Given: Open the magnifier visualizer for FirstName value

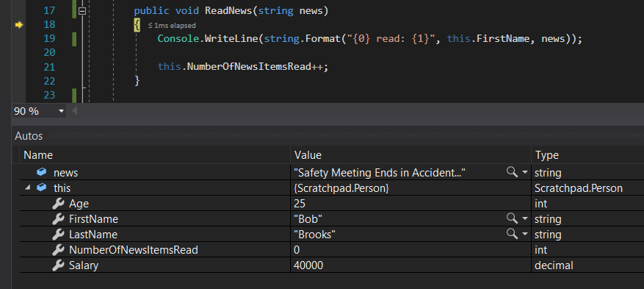Looking at the screenshot, I should tap(512, 218).
